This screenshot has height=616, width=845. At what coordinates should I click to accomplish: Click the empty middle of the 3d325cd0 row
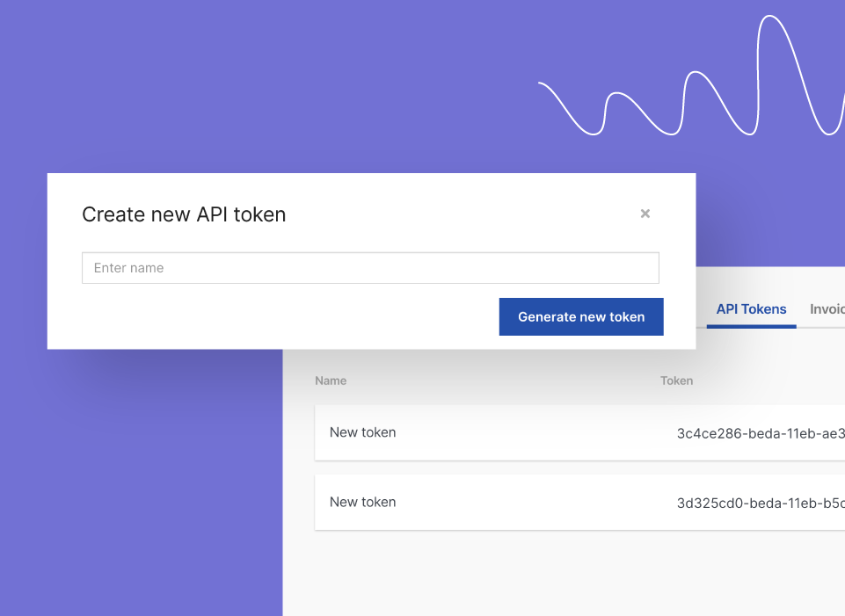(536, 502)
